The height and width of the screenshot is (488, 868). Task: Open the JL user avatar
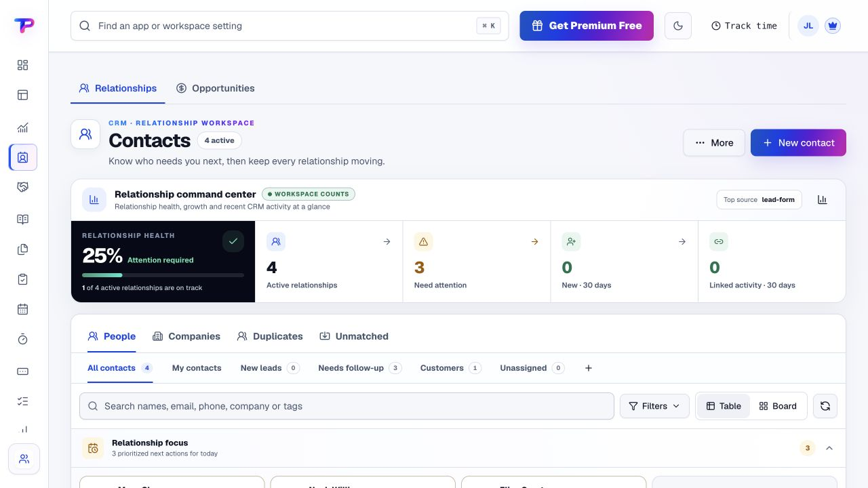(x=808, y=26)
